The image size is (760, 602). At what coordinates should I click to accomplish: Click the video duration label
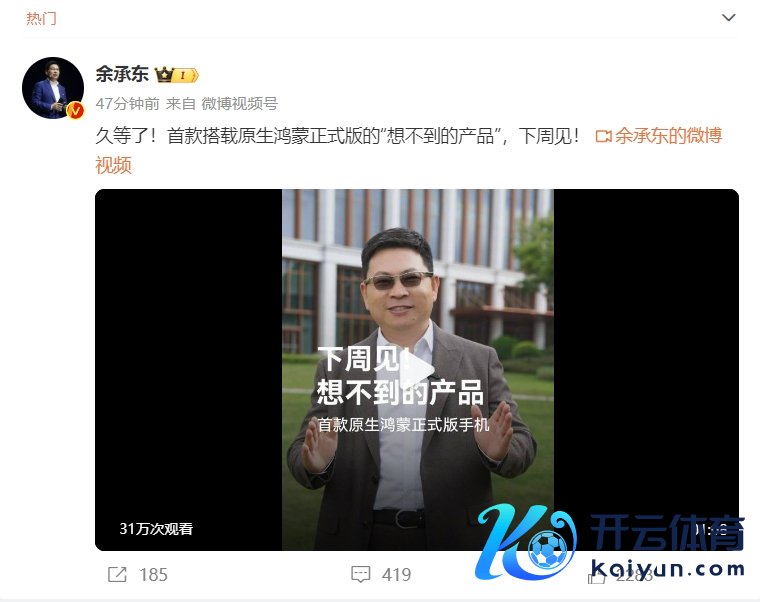[711, 529]
